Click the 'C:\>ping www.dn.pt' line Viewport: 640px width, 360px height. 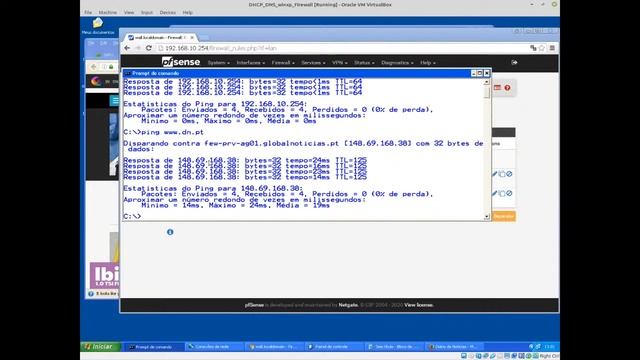coord(163,132)
